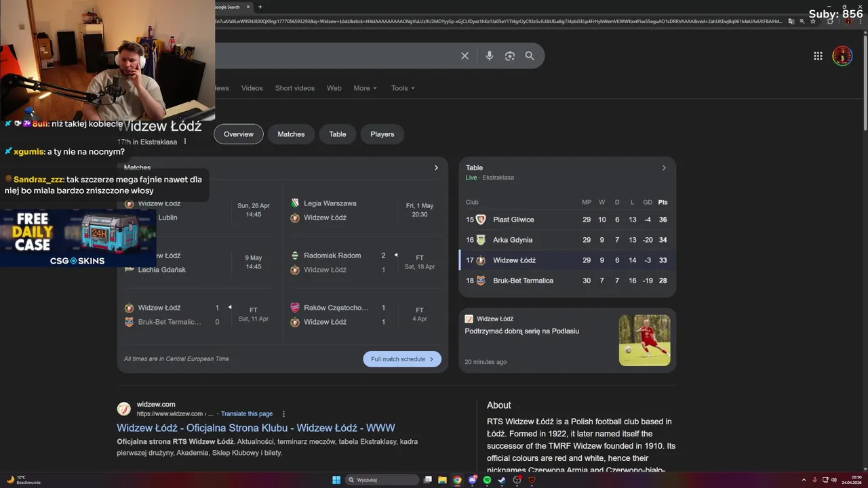Open three-dot menu beside 17th in Ekstraklasa

coord(185,142)
